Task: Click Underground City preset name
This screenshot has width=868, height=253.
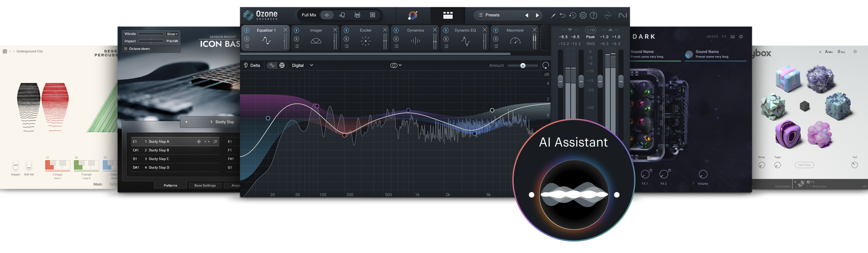Action: pos(30,51)
